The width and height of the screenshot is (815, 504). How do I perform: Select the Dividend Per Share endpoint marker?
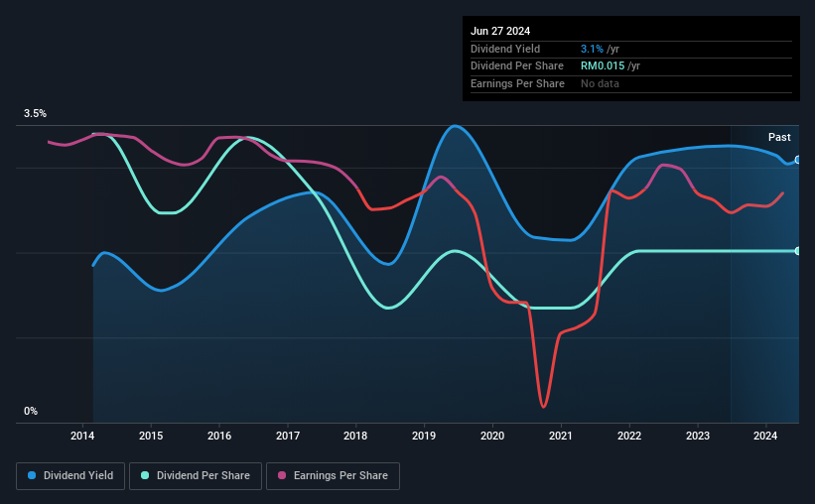coord(798,251)
